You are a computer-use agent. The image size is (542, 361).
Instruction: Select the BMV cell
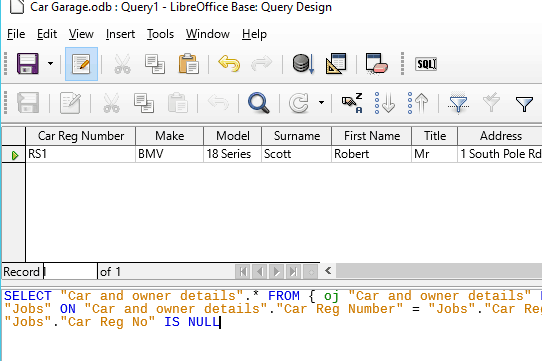pyautogui.click(x=169, y=154)
